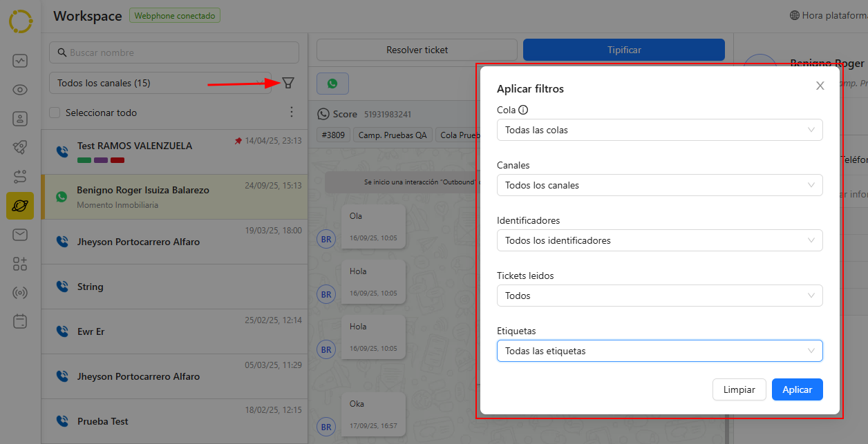The image size is (868, 444).
Task: Click green tag under Test RAMOS VALENZUELA
Action: [x=84, y=160]
